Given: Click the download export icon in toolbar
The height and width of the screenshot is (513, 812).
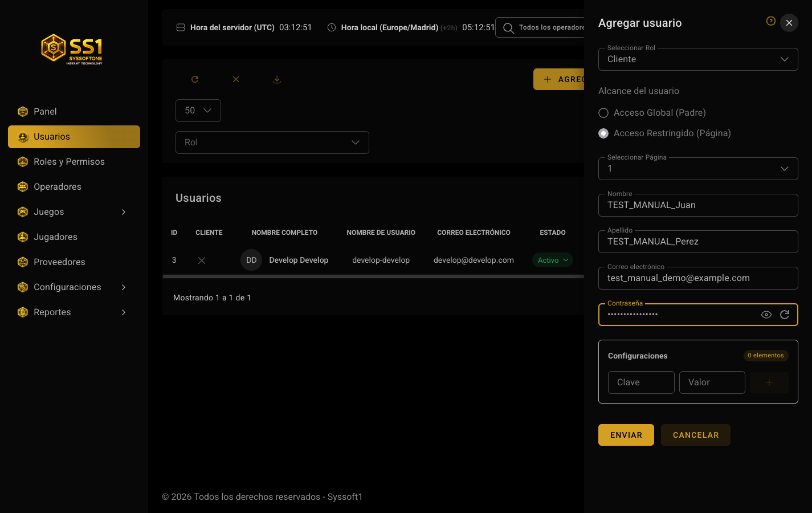Looking at the screenshot, I should tap(277, 79).
